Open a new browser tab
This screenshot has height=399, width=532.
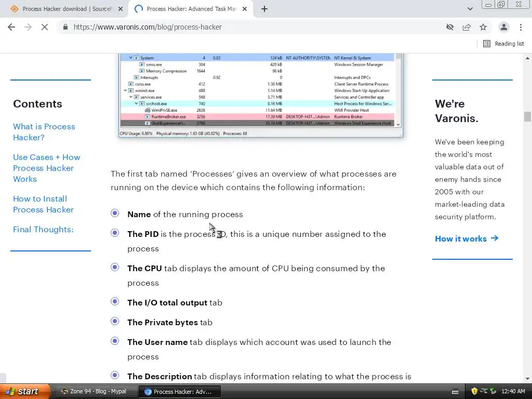264,9
